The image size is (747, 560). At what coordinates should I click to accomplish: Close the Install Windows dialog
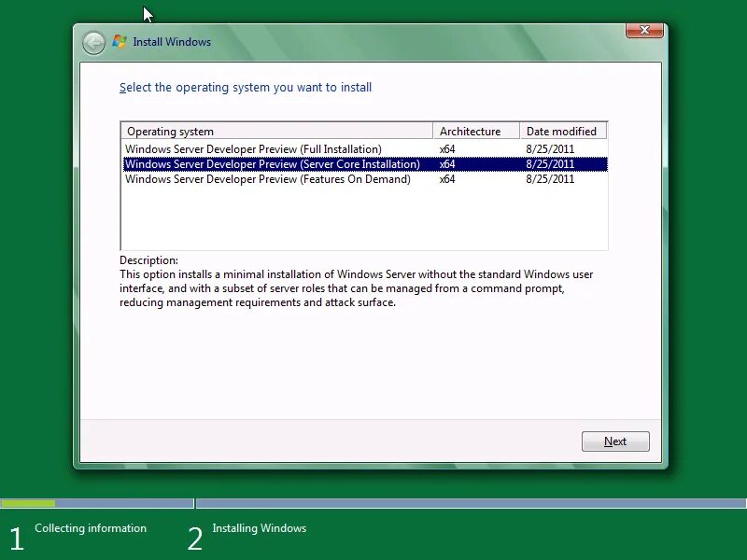(644, 30)
